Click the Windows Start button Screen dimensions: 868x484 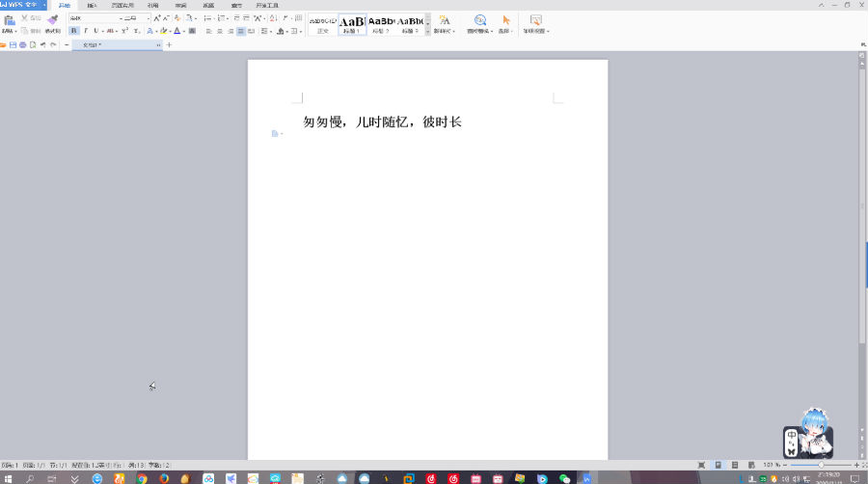pyautogui.click(x=8, y=478)
